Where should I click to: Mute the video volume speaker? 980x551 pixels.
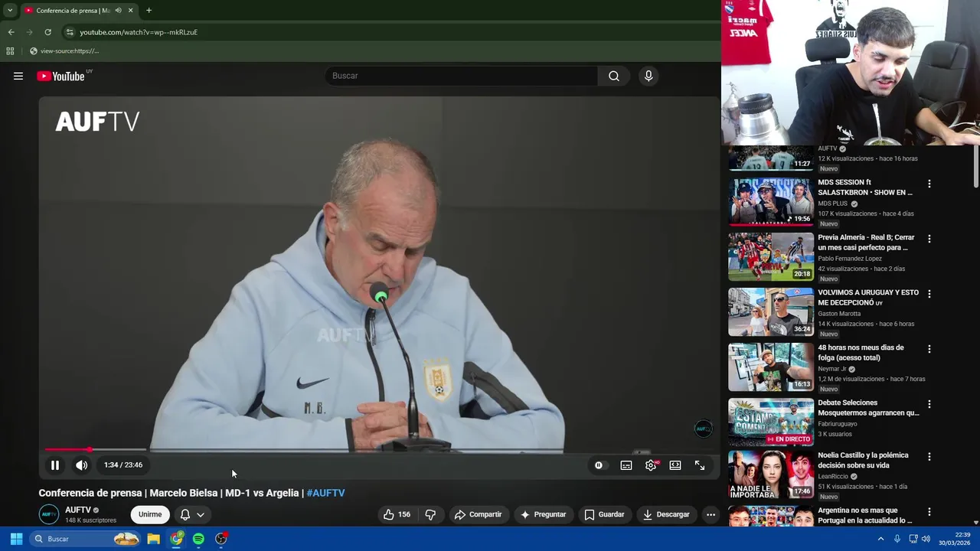(82, 465)
